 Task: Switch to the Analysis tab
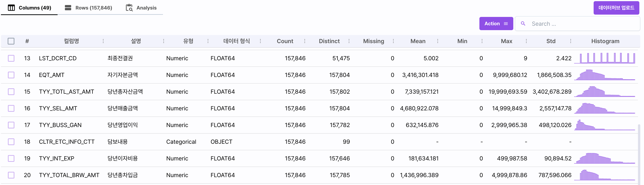(141, 8)
